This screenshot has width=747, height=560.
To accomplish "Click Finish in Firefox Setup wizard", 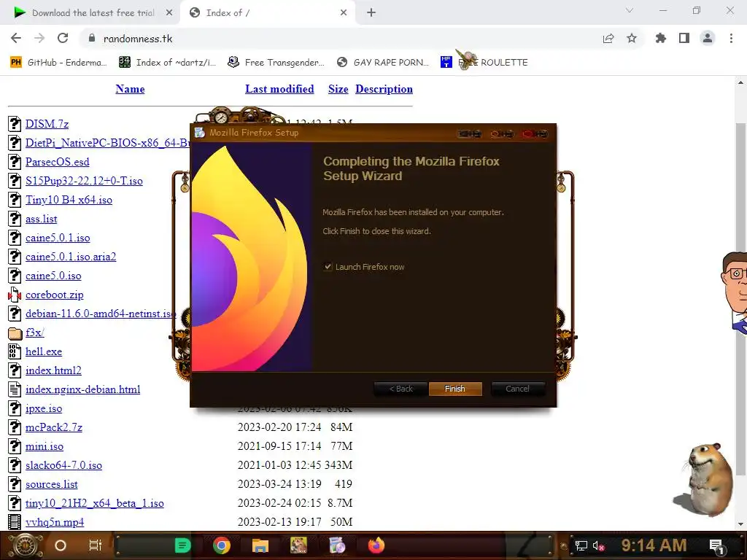I will [455, 389].
